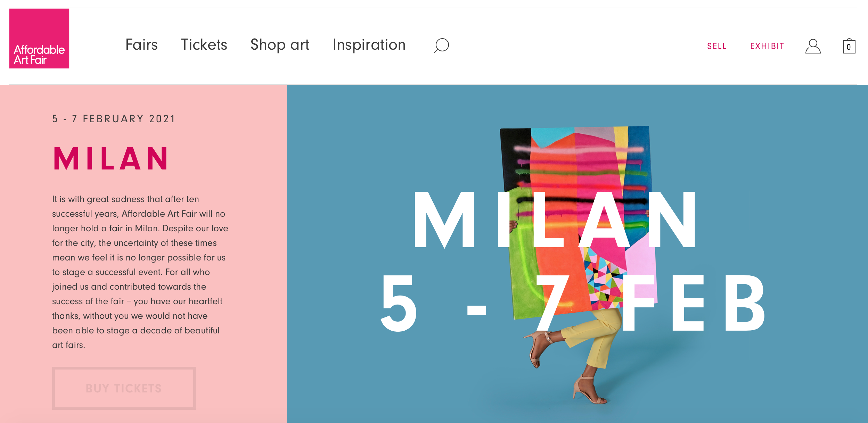Open the search magnifier icon

coord(441,45)
